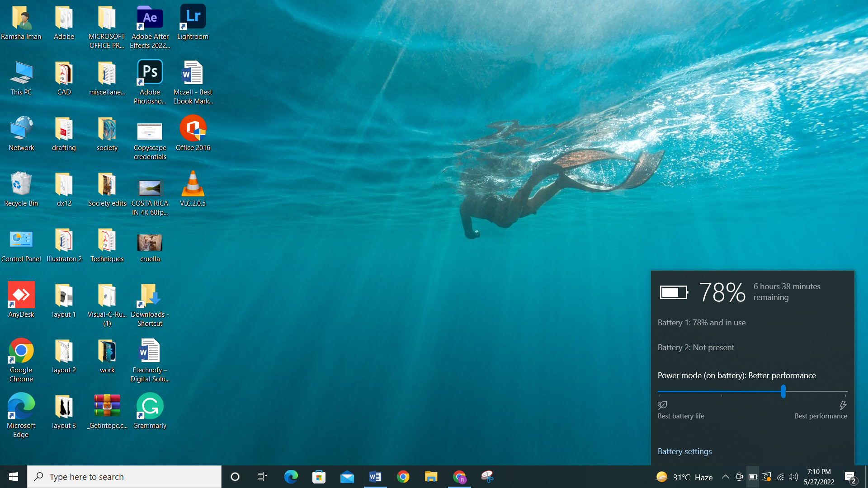Click the Type here to search box

[x=124, y=477]
